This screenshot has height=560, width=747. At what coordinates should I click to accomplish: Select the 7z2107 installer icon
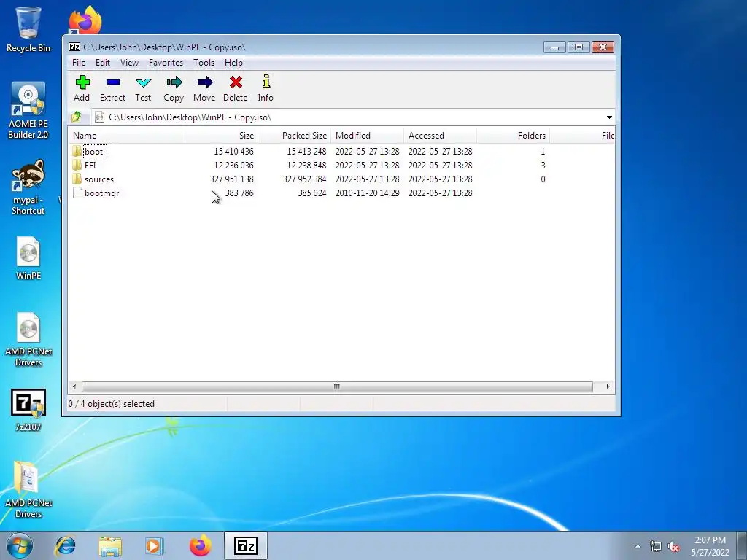click(x=28, y=410)
